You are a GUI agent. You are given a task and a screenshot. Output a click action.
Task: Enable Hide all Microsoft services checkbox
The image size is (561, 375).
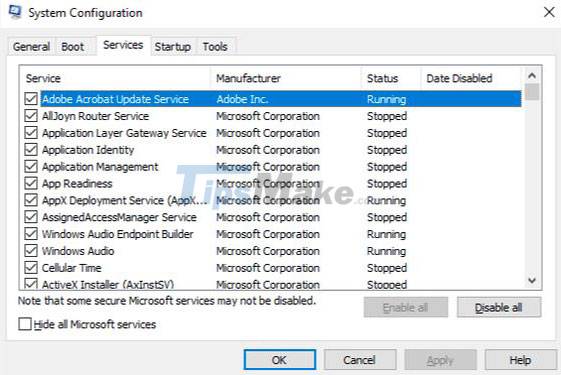pyautogui.click(x=25, y=324)
